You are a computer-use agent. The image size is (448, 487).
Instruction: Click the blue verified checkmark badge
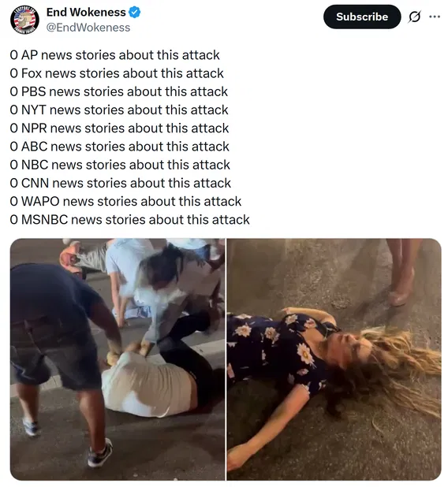tap(135, 13)
